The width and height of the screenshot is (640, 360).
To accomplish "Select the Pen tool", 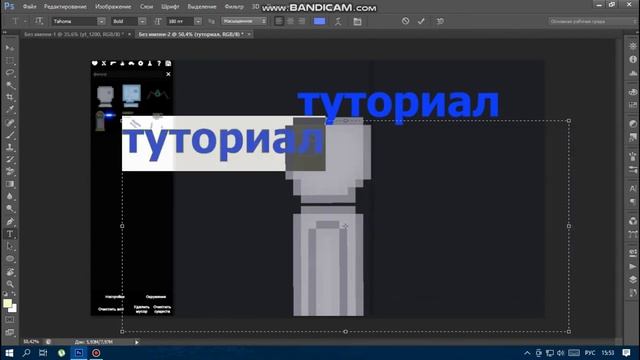I will coord(10,222).
